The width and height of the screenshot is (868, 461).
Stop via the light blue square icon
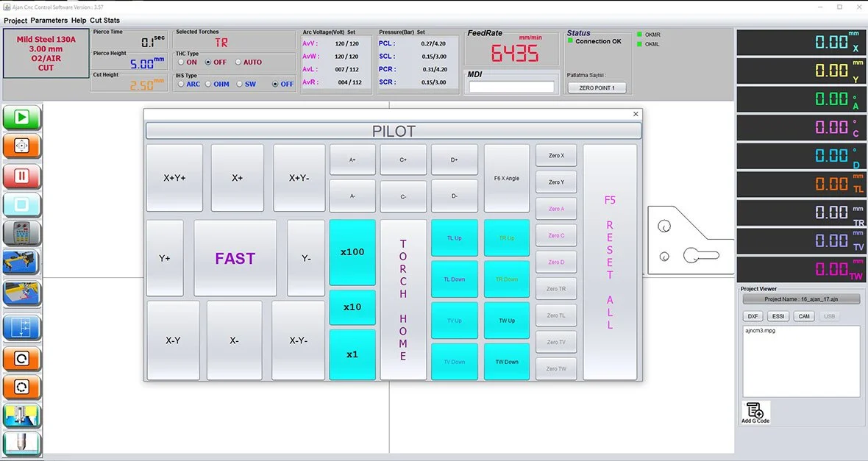(21, 204)
